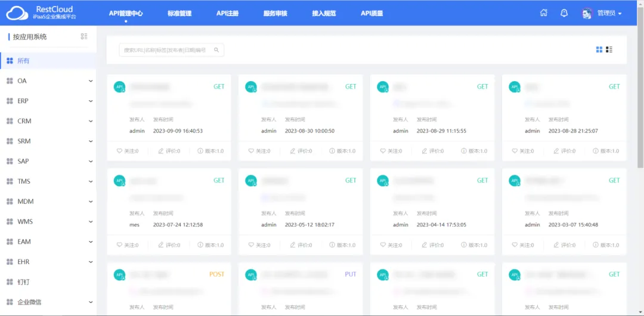Click API icon on 2023-08-28 21:25:07 card
The image size is (644, 316).
click(515, 86)
